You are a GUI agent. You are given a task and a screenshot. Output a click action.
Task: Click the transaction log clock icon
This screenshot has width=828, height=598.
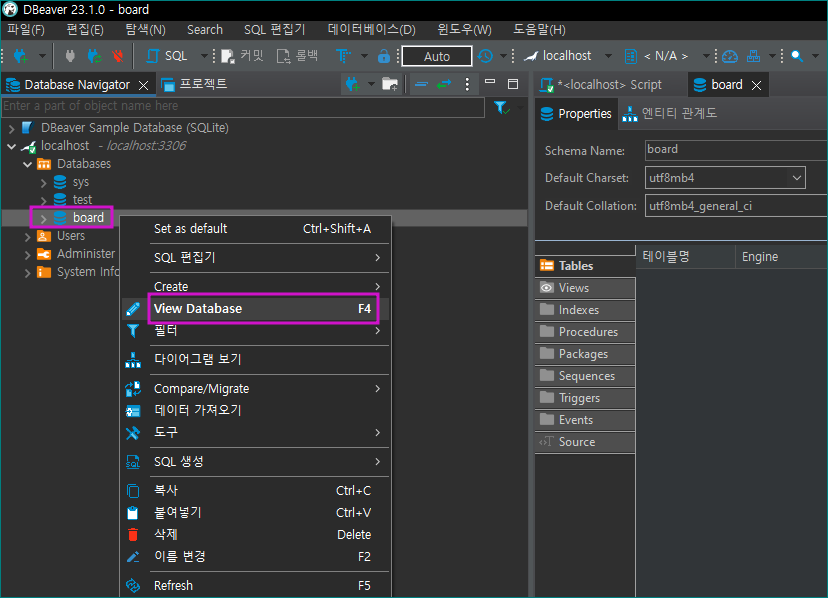point(485,56)
